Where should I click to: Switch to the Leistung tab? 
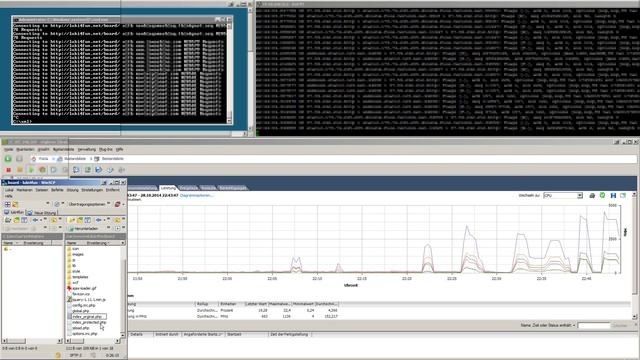pyautogui.click(x=168, y=188)
